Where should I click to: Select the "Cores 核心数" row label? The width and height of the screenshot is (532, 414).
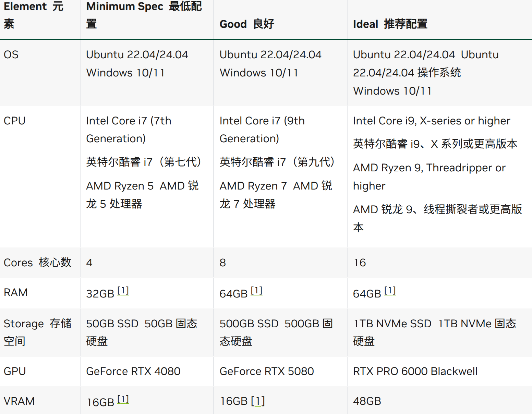coord(37,263)
